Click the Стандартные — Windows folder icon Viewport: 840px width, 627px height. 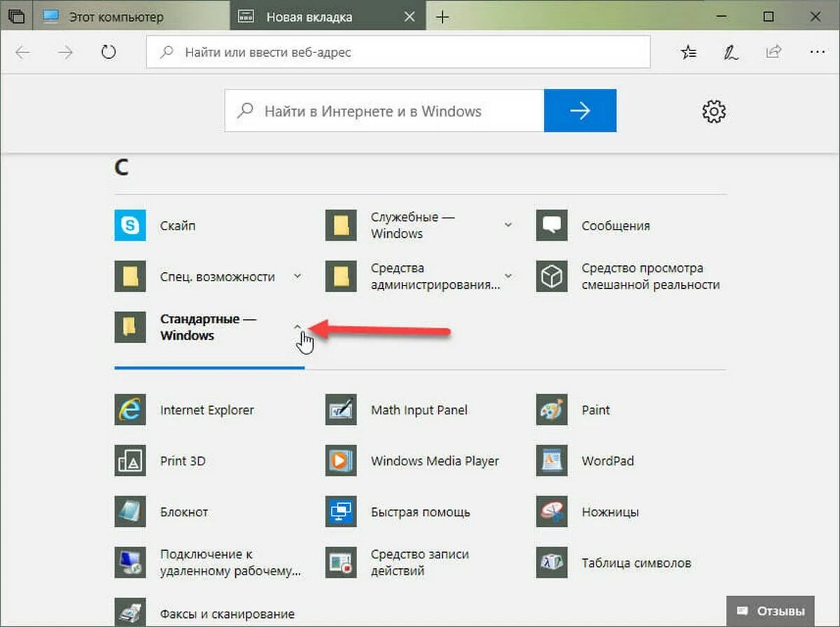click(130, 327)
